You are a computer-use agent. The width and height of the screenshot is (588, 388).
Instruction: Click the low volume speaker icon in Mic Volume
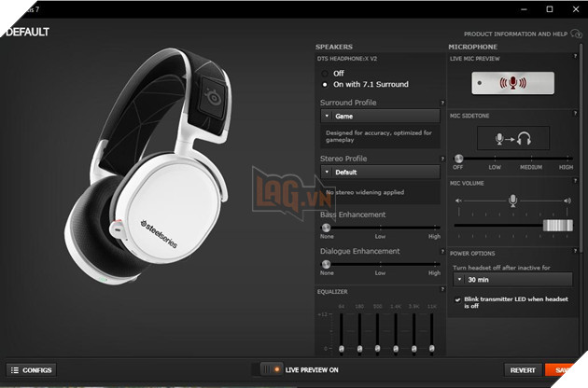pos(458,201)
